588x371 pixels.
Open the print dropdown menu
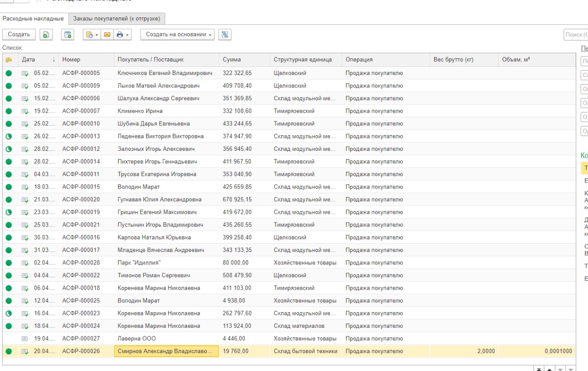(123, 34)
